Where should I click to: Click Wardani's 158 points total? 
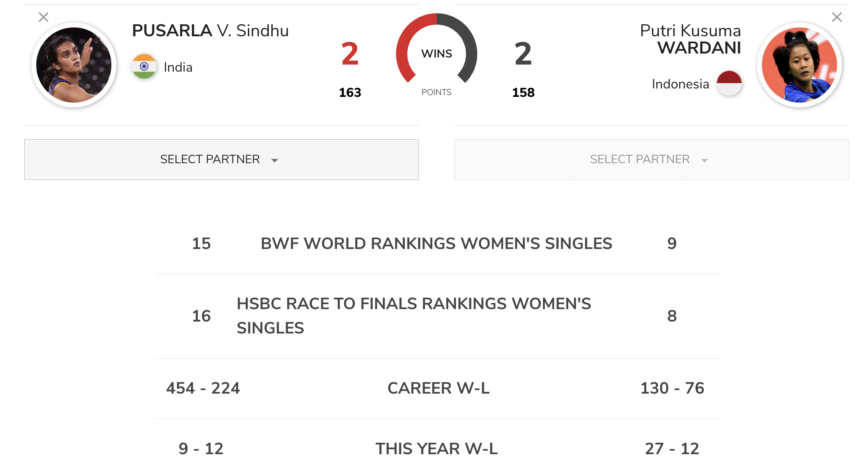(x=523, y=92)
